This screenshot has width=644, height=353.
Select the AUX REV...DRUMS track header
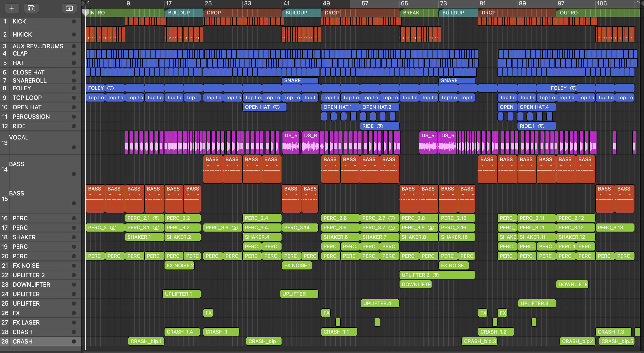pyautogui.click(x=40, y=46)
